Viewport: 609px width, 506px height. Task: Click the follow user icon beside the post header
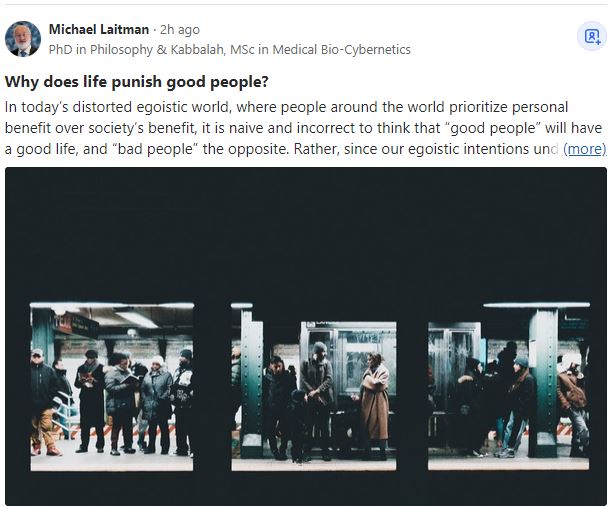(x=592, y=37)
